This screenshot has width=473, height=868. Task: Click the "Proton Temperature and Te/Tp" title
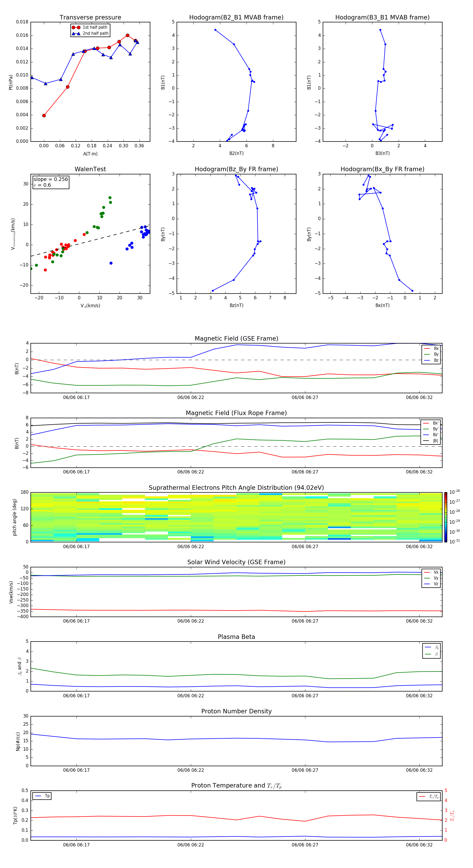(236, 785)
